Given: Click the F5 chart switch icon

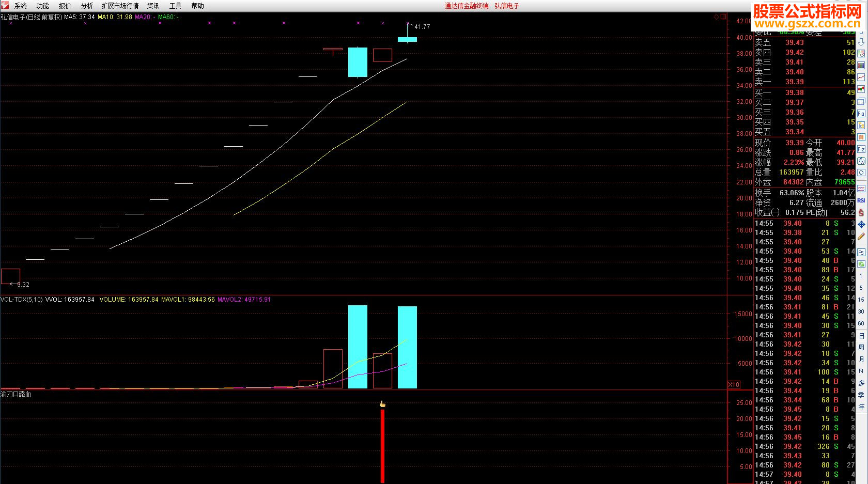Looking at the screenshot, I should pos(861,253).
